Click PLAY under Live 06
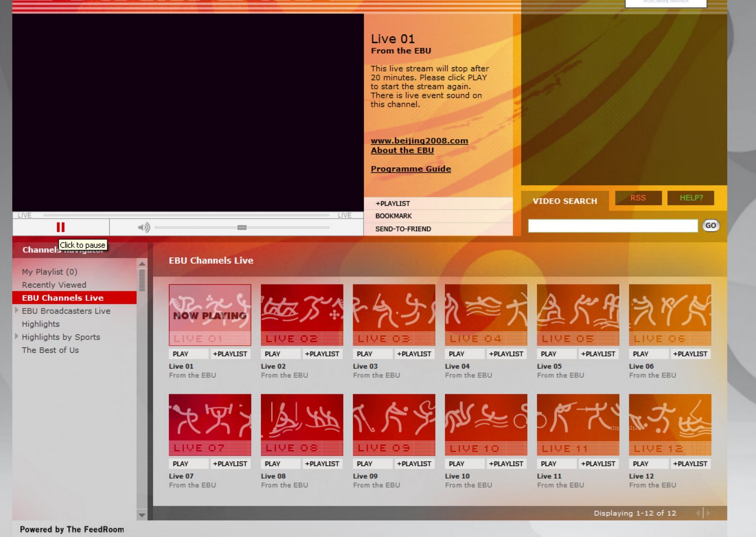This screenshot has height=537, width=756. tap(649, 354)
